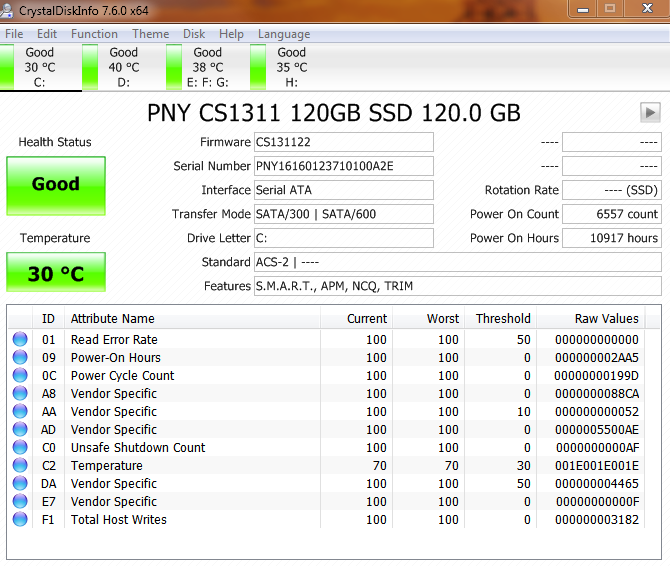Click raw value 0000005500AE
Image resolution: width=670 pixels, height=566 pixels.
[597, 429]
